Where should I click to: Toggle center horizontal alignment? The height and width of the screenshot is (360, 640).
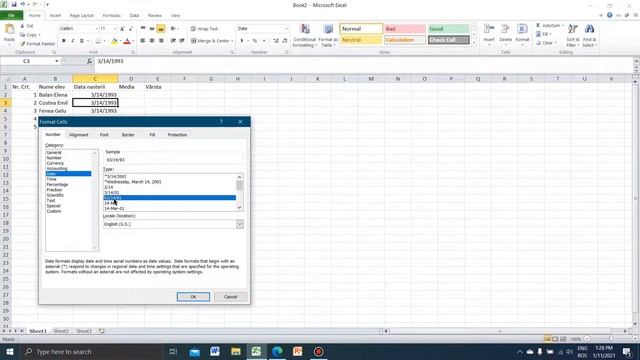coord(152,41)
